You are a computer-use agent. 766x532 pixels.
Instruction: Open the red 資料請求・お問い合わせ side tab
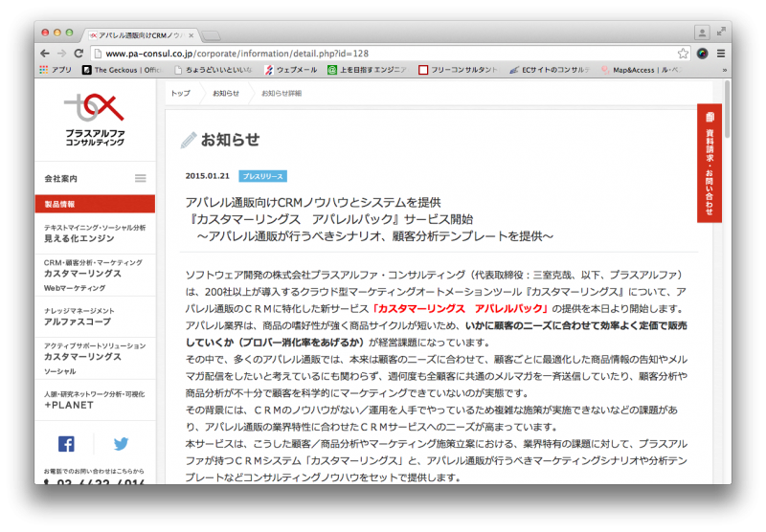click(710, 163)
